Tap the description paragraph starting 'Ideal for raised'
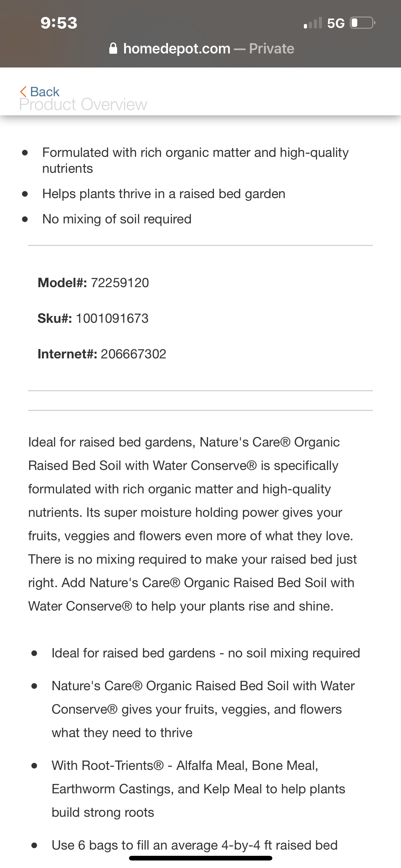Viewport: 401px width, 868px height. [192, 524]
